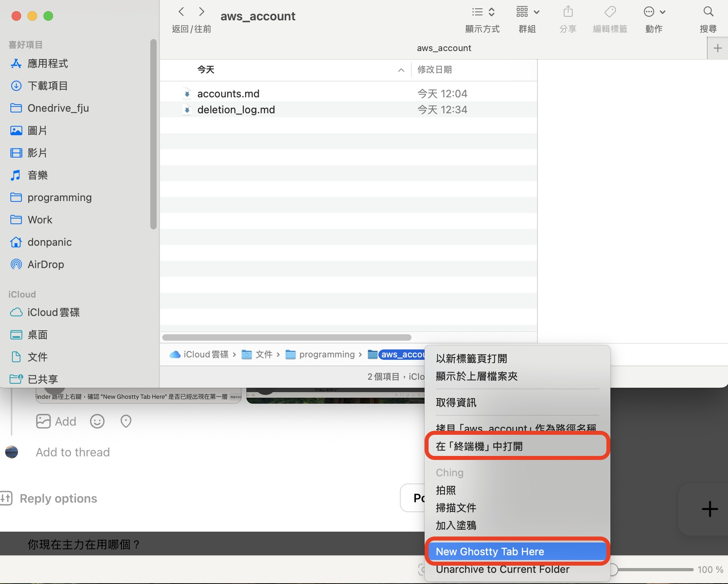This screenshot has width=728, height=584.
Task: Open 圖片 in the sidebar
Action: tap(37, 131)
